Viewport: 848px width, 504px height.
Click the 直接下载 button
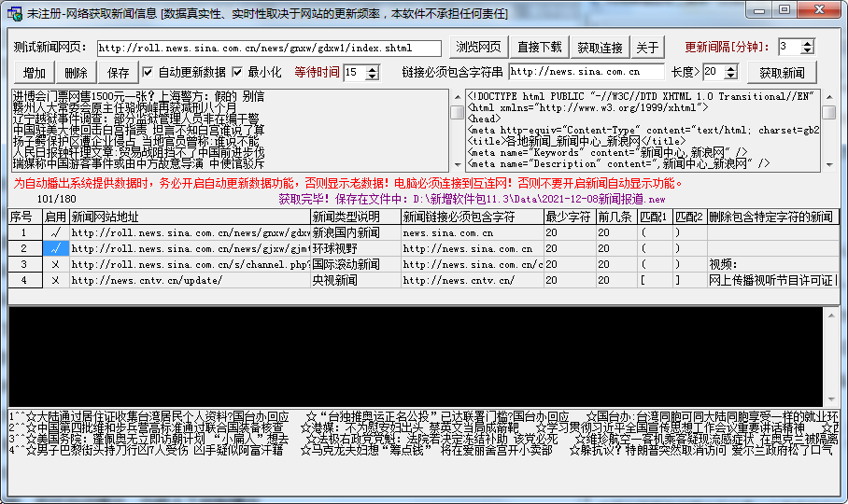(539, 47)
